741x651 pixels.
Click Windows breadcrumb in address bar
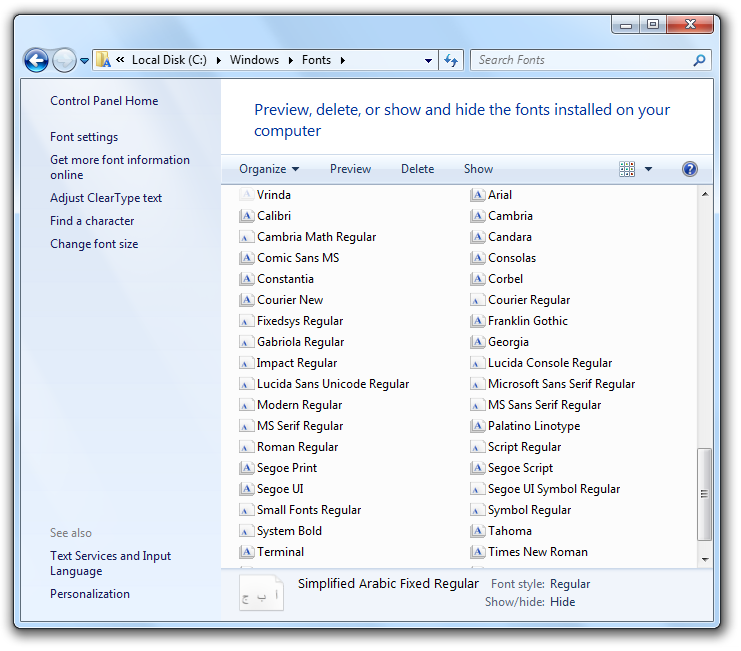pyautogui.click(x=254, y=60)
